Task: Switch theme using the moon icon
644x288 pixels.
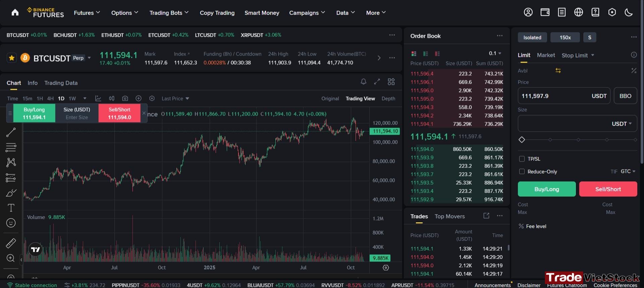Action: point(629,12)
